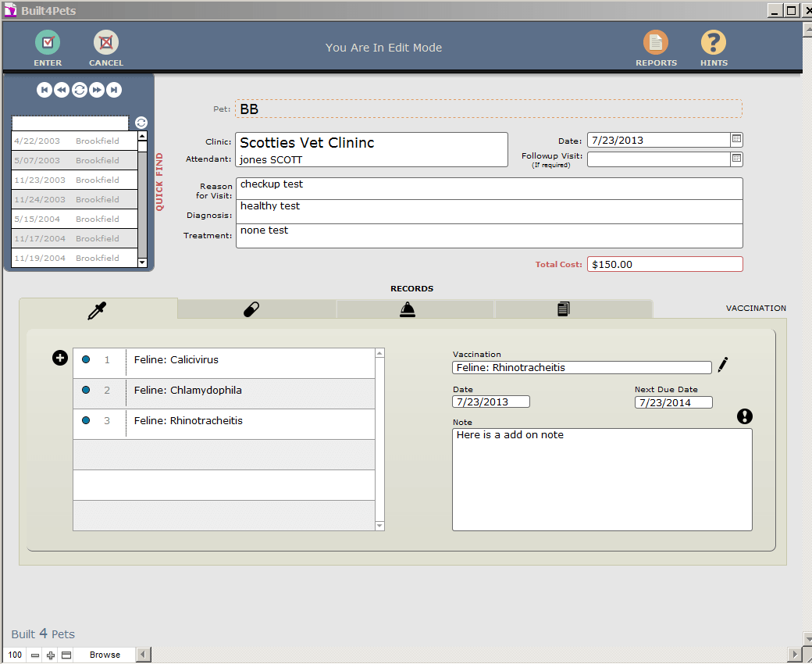
Task: Open calendar picker for Followup Visit
Action: click(x=736, y=159)
